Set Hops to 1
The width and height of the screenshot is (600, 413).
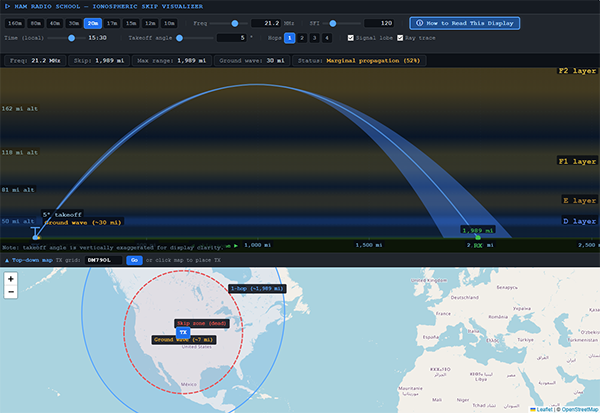click(x=290, y=38)
